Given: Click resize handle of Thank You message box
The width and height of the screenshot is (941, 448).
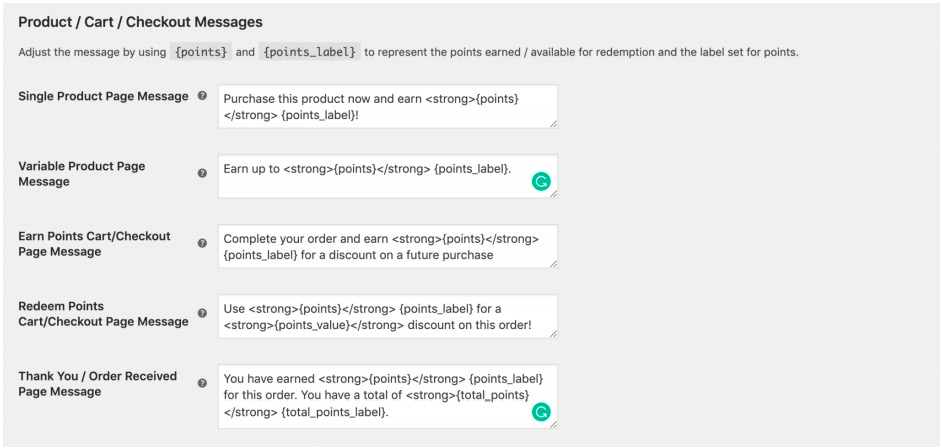Looking at the screenshot, I should point(553,424).
